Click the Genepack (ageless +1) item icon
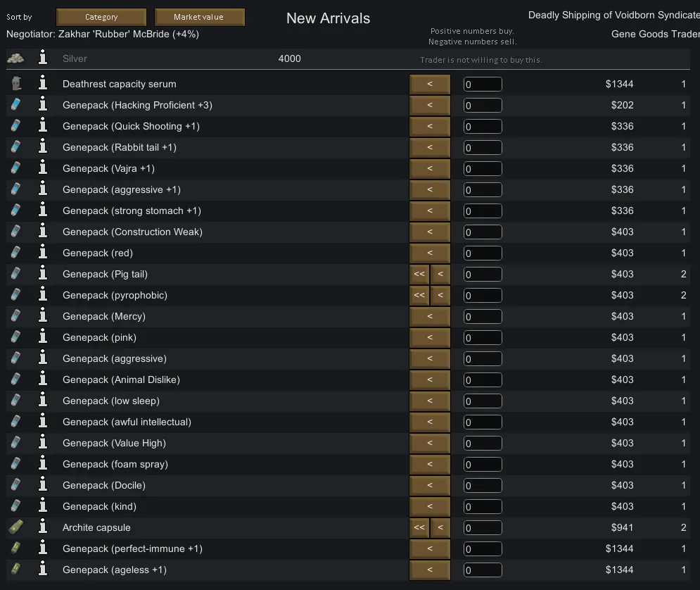Image resolution: width=700 pixels, height=590 pixels. [x=15, y=570]
